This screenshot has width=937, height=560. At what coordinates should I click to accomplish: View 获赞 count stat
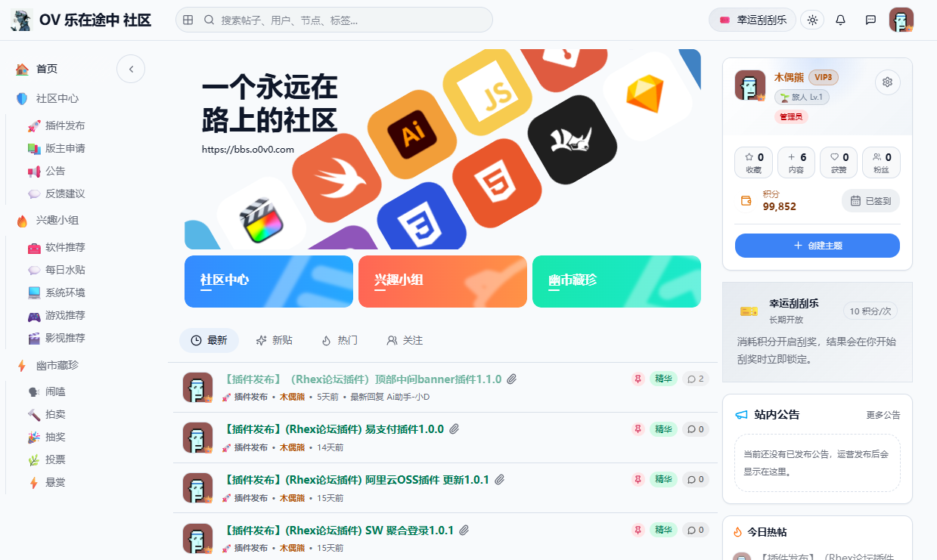[839, 162]
